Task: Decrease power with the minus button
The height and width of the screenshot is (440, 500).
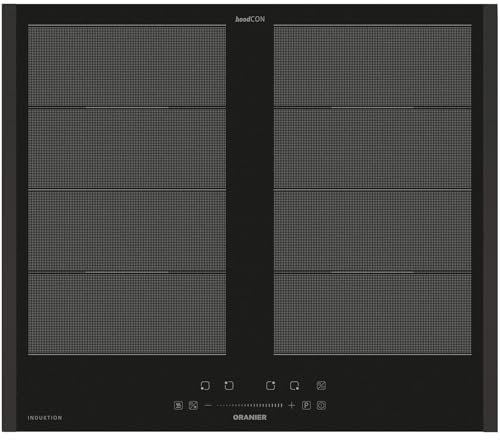Action: (208, 405)
